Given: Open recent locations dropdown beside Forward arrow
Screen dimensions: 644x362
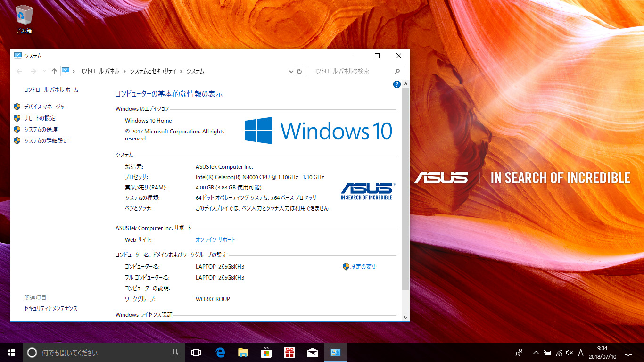Looking at the screenshot, I should (x=44, y=71).
